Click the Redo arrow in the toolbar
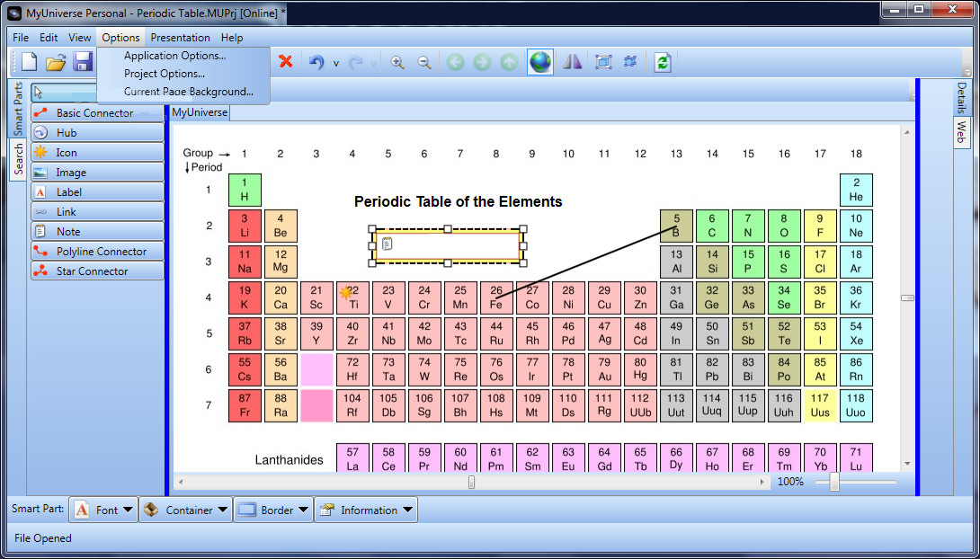This screenshot has height=559, width=980. [356, 62]
